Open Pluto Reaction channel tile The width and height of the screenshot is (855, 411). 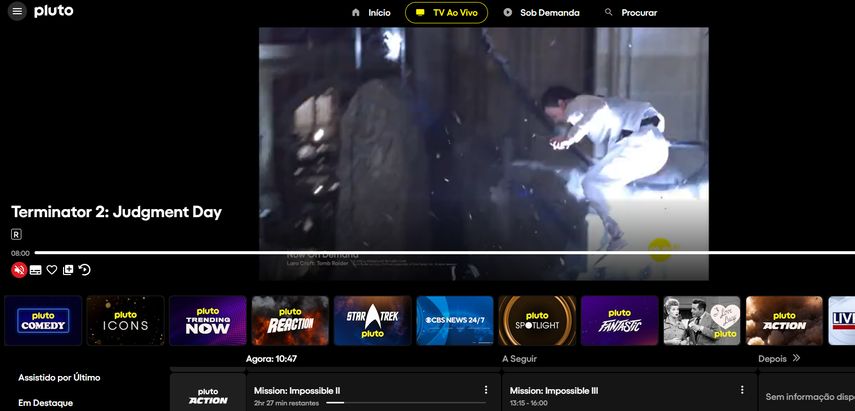290,321
